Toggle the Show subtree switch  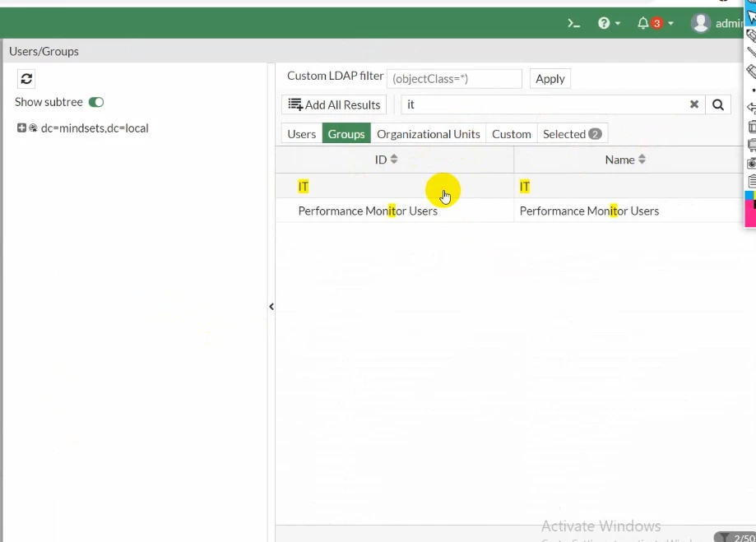pyautogui.click(x=96, y=102)
